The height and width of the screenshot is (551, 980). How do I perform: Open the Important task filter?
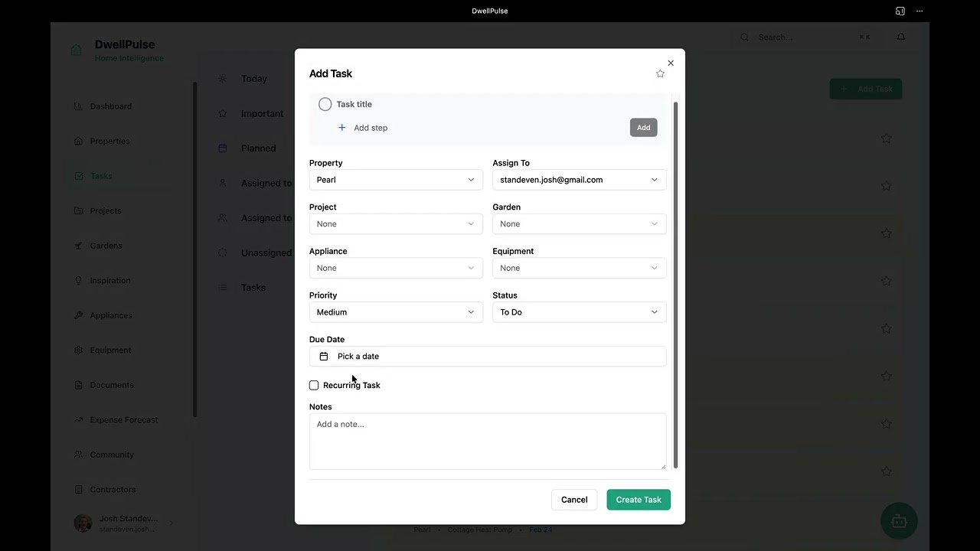point(262,113)
